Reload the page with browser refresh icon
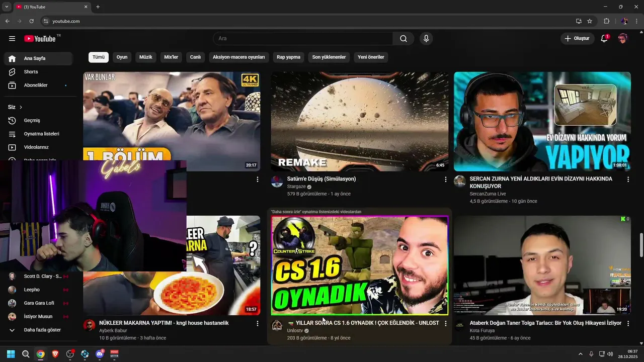The height and width of the screenshot is (362, 644). [x=31, y=21]
